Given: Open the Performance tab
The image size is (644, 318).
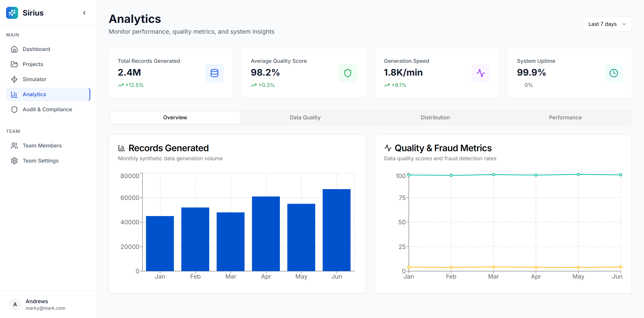Looking at the screenshot, I should 565,118.
